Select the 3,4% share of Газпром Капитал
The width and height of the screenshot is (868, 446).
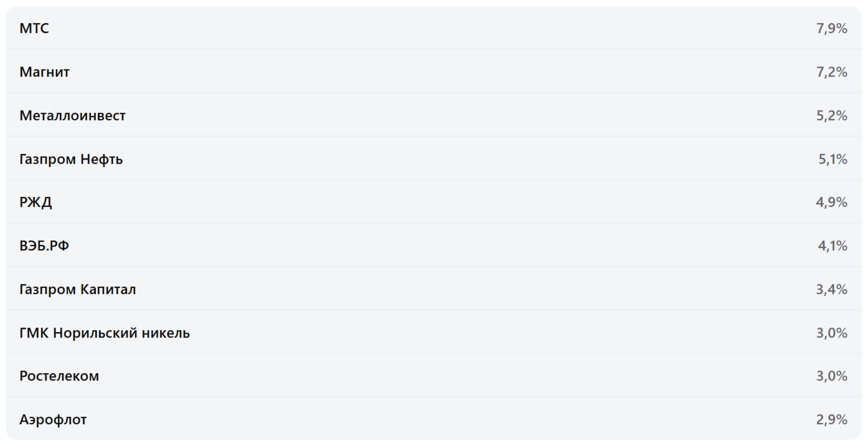pyautogui.click(x=831, y=289)
